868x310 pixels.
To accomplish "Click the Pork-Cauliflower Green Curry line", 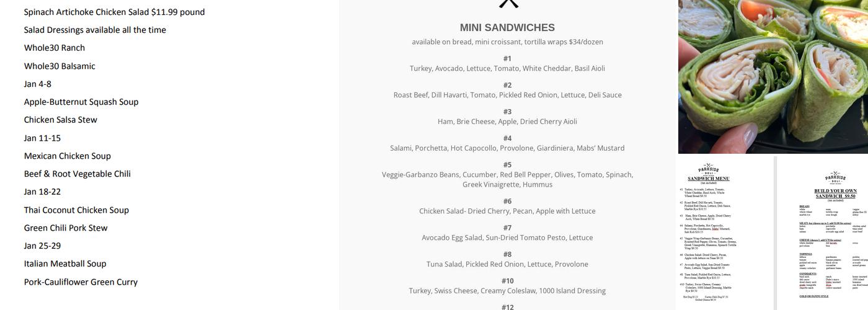I will (81, 281).
